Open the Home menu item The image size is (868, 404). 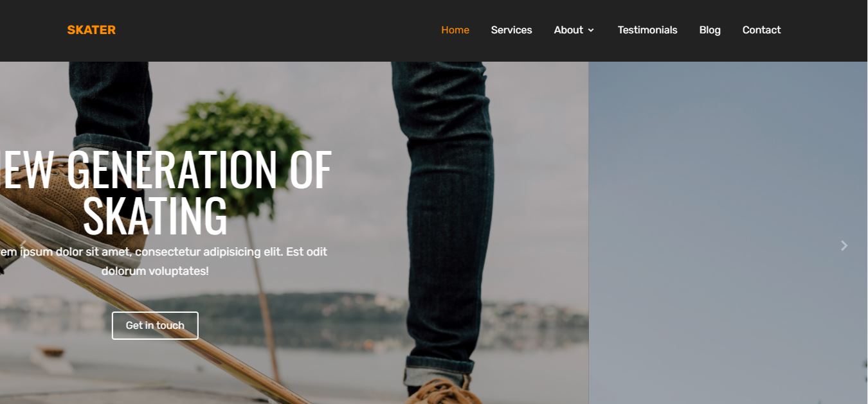pos(455,30)
